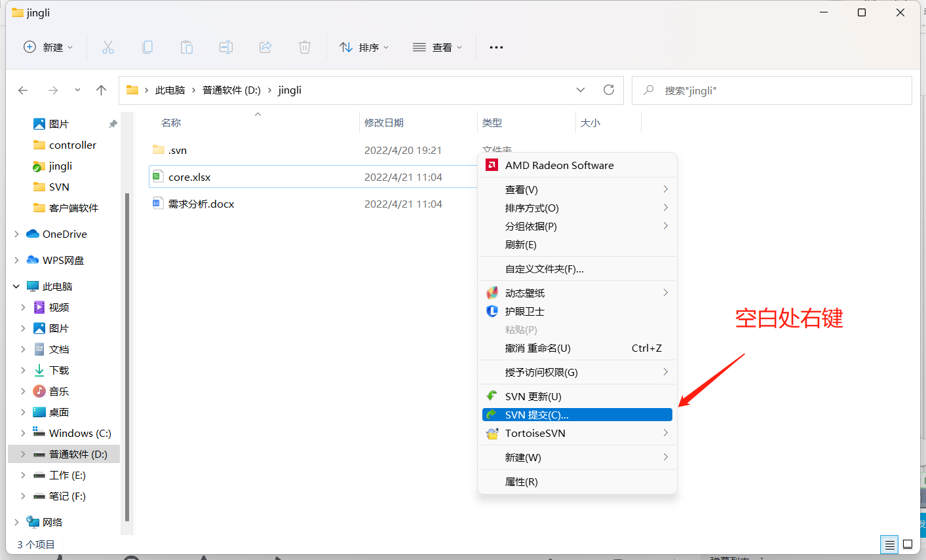Click the SVN 更新 green arrow icon
926x560 pixels.
click(492, 396)
